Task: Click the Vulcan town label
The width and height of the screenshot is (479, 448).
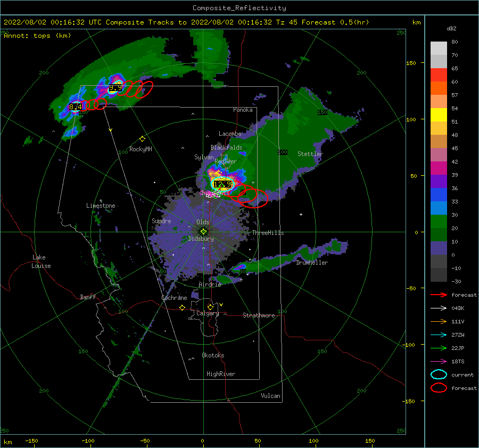Action: [x=271, y=396]
